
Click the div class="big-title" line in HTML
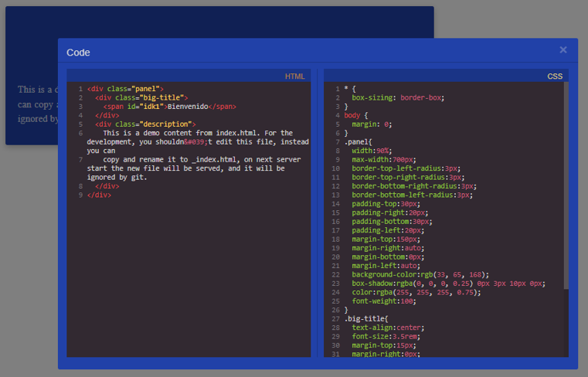pyautogui.click(x=141, y=98)
